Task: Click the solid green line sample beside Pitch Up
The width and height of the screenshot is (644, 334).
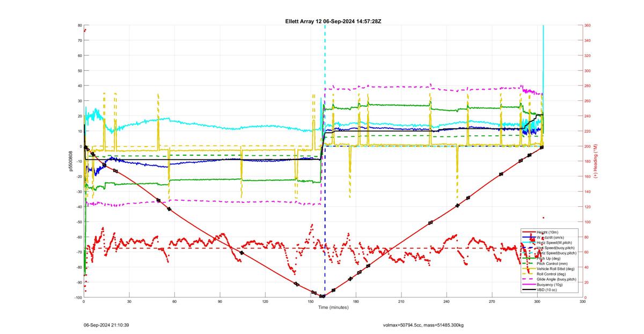Action: (529, 258)
